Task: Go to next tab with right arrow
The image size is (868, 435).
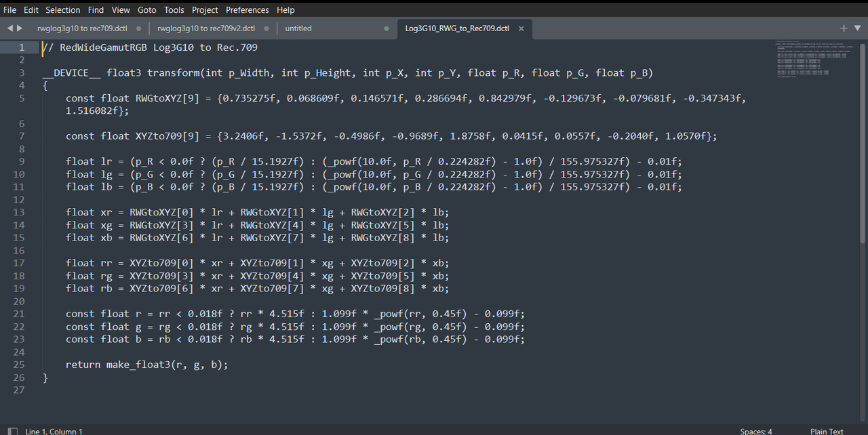Action: click(x=19, y=28)
